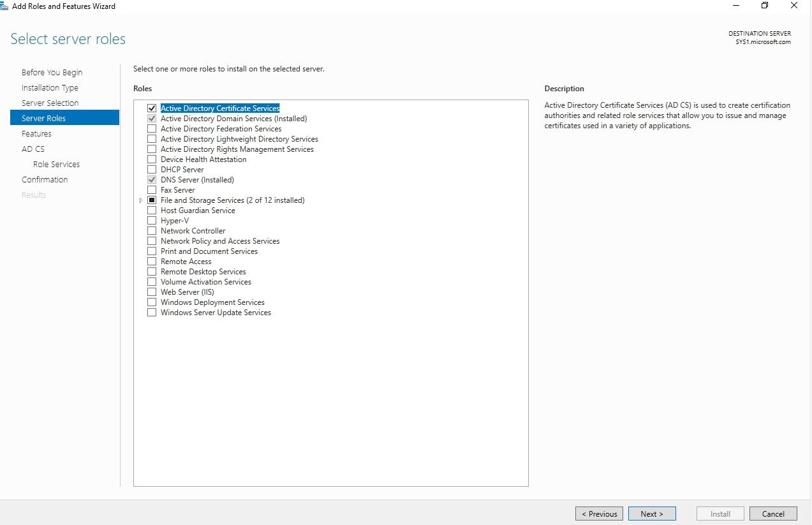Check the Web Server (IIS) checkbox

[x=152, y=292]
